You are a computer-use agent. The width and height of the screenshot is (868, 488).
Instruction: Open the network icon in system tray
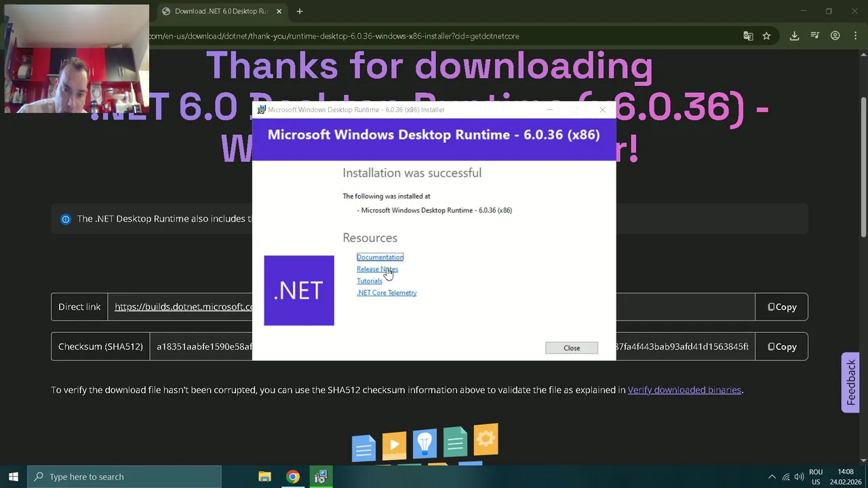click(x=786, y=476)
